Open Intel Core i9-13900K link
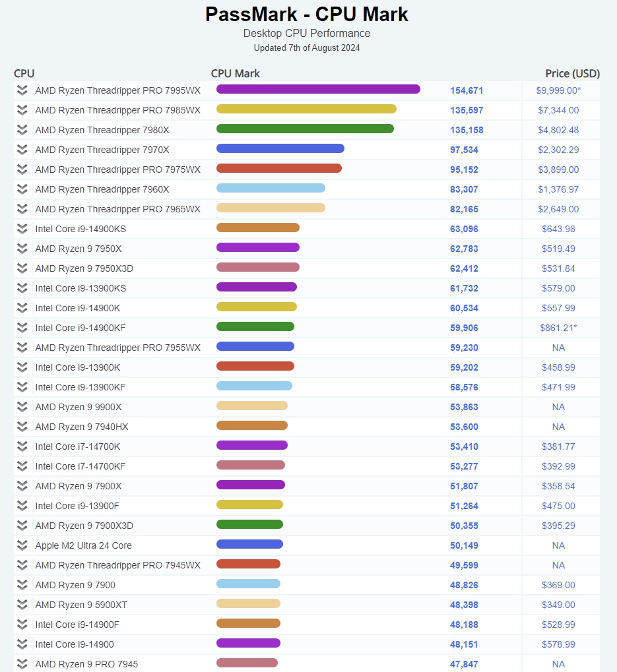 78,367
